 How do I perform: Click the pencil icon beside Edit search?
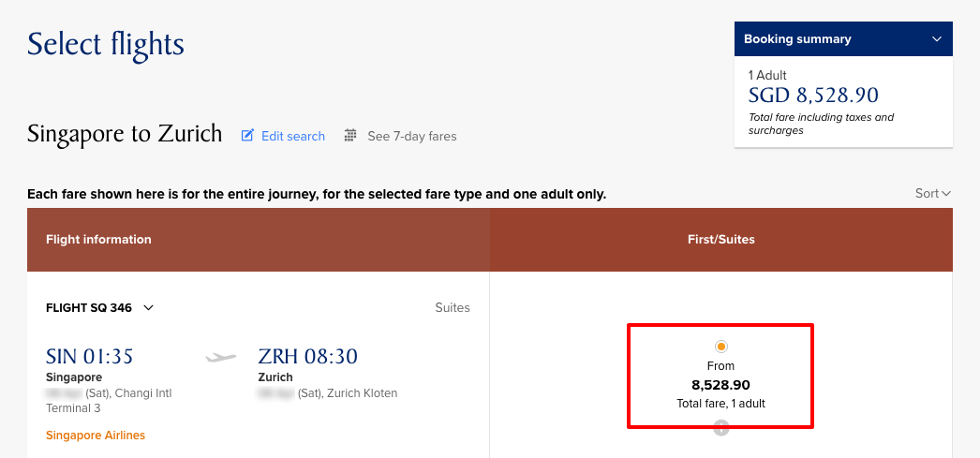point(248,136)
